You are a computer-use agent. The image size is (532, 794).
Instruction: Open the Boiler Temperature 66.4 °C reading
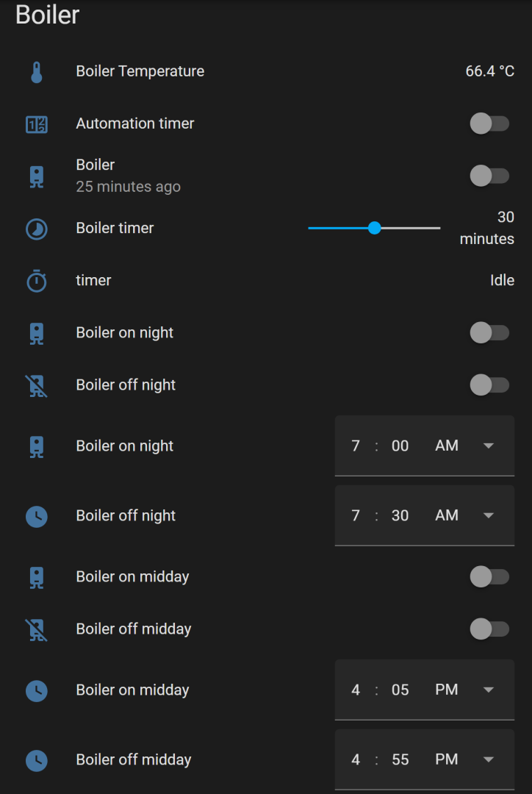(489, 71)
